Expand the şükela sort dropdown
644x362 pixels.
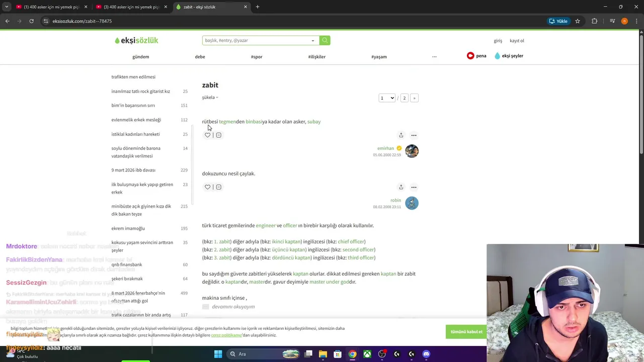pyautogui.click(x=210, y=98)
